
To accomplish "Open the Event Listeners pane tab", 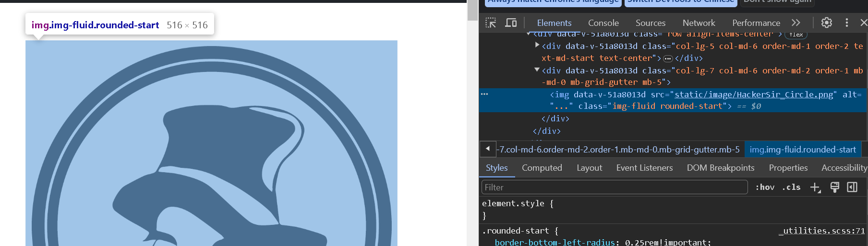I will coord(644,168).
